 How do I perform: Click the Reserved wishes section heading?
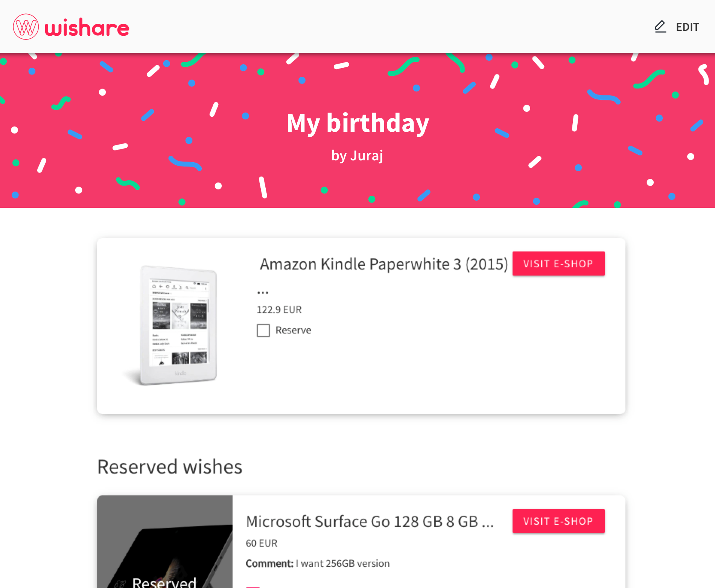[169, 467]
